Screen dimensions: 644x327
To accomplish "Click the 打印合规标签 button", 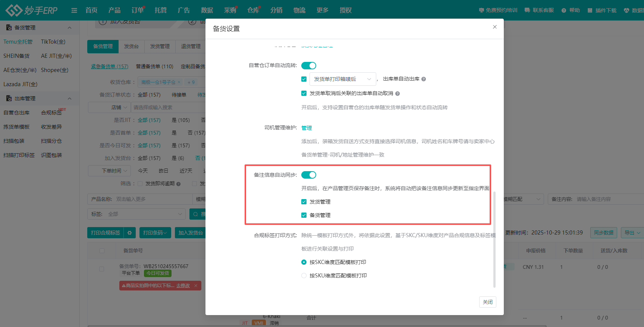I will 106,233.
